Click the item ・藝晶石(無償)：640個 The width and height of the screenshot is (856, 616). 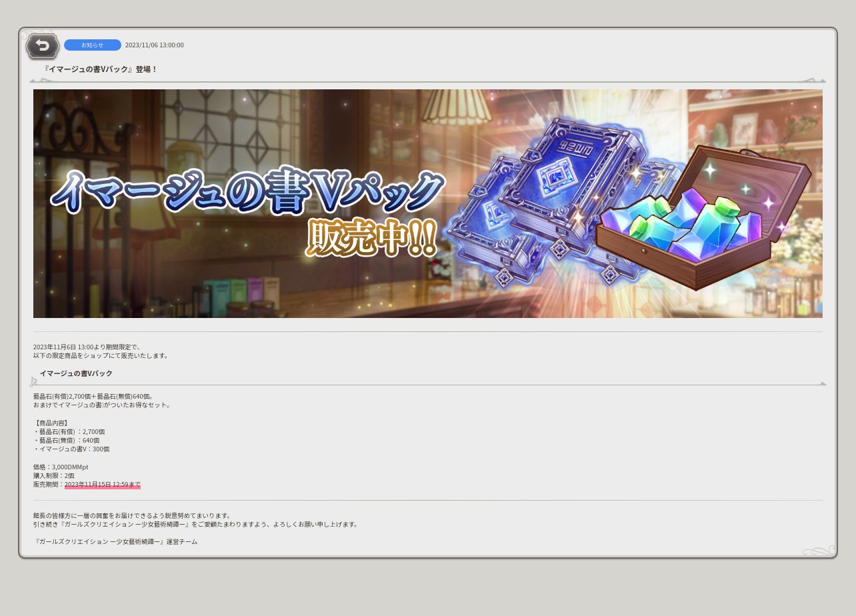pyautogui.click(x=67, y=441)
